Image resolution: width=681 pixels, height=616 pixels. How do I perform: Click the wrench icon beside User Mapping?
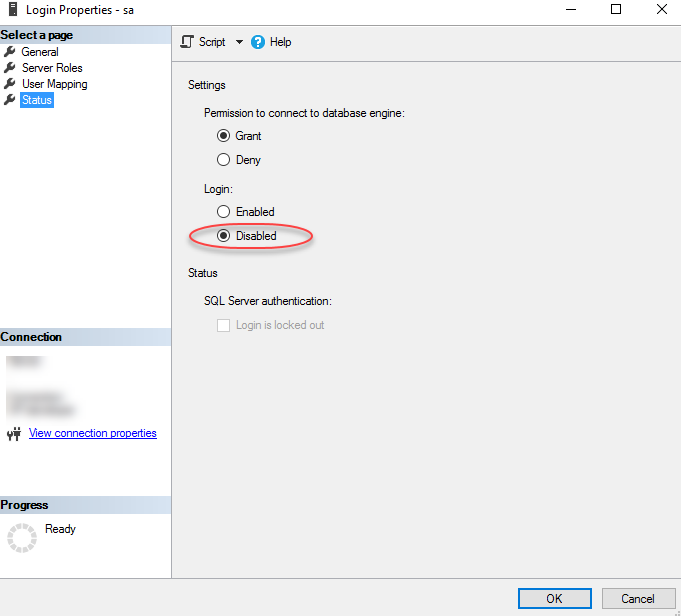(x=10, y=83)
